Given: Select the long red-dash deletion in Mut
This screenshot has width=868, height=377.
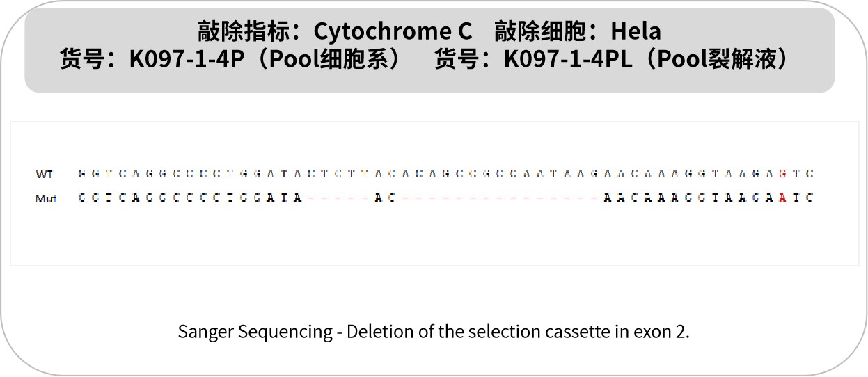Looking at the screenshot, I should click(x=500, y=198).
